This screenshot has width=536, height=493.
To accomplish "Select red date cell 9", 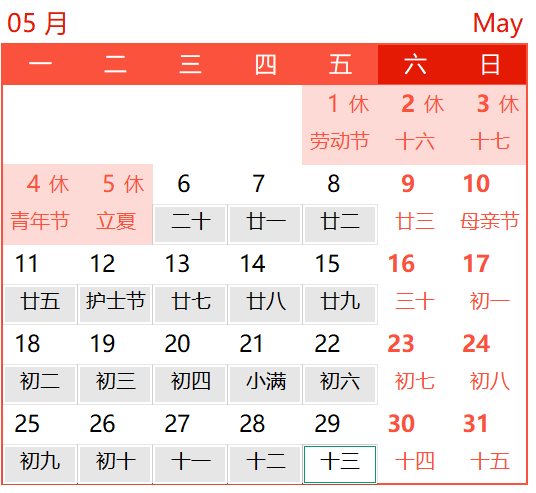I will click(415, 184).
